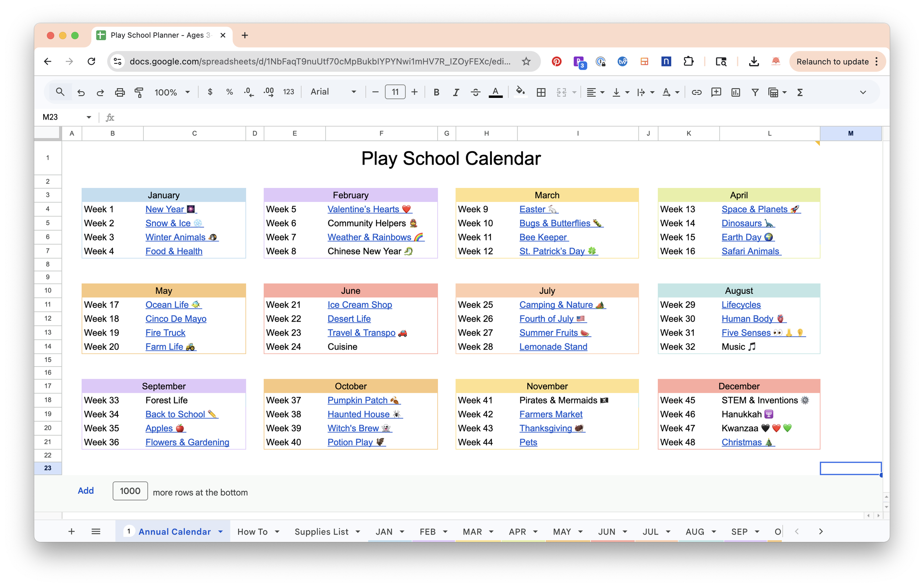Switch to the Supplies List sheet tab

(x=322, y=531)
